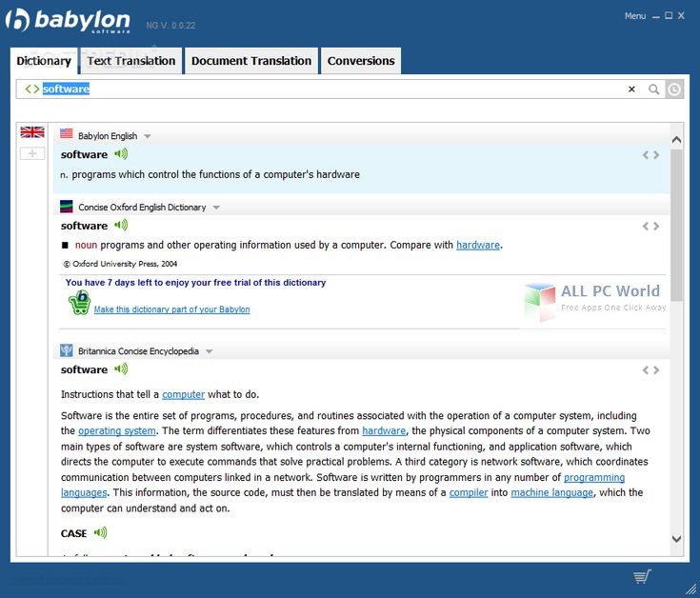Click the Babylon logo in the header
Screen dimensions: 700x598
69,21
